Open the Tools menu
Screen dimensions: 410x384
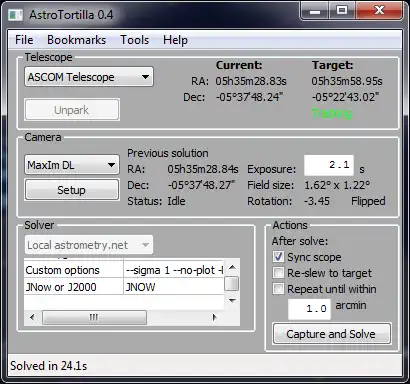tap(135, 40)
